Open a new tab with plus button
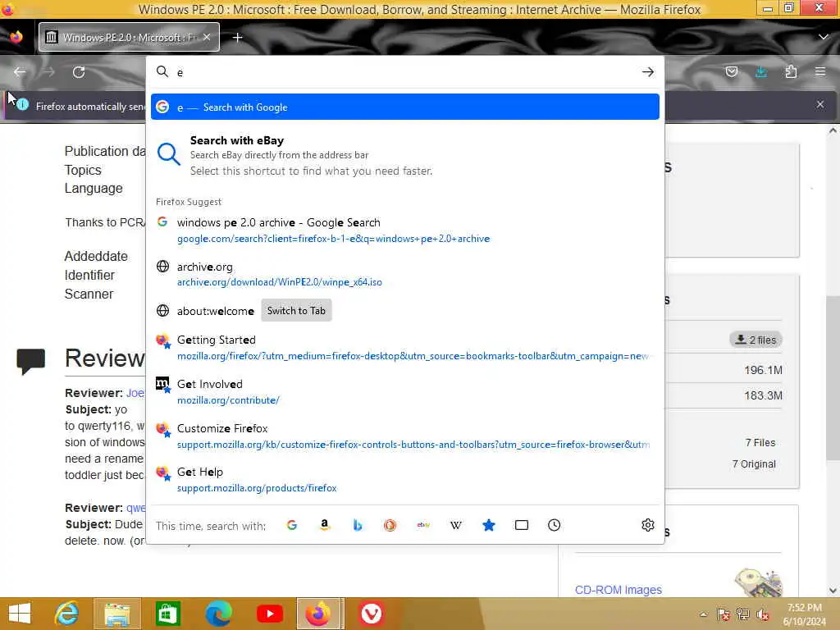Viewport: 840px width, 630px height. (x=238, y=38)
